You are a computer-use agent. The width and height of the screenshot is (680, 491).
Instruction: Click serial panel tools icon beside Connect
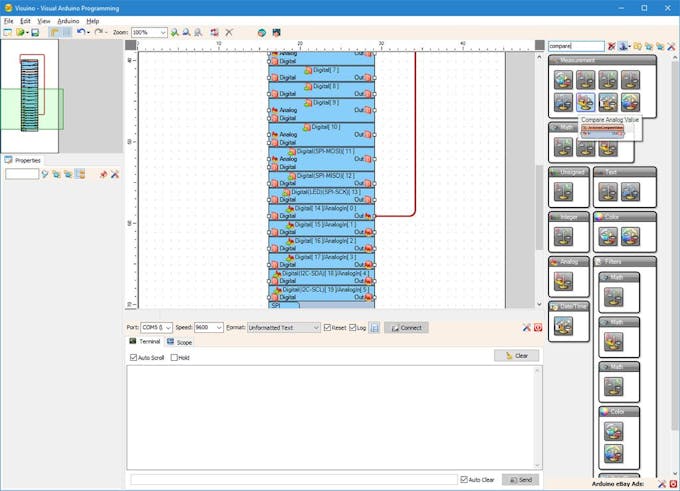[x=526, y=327]
